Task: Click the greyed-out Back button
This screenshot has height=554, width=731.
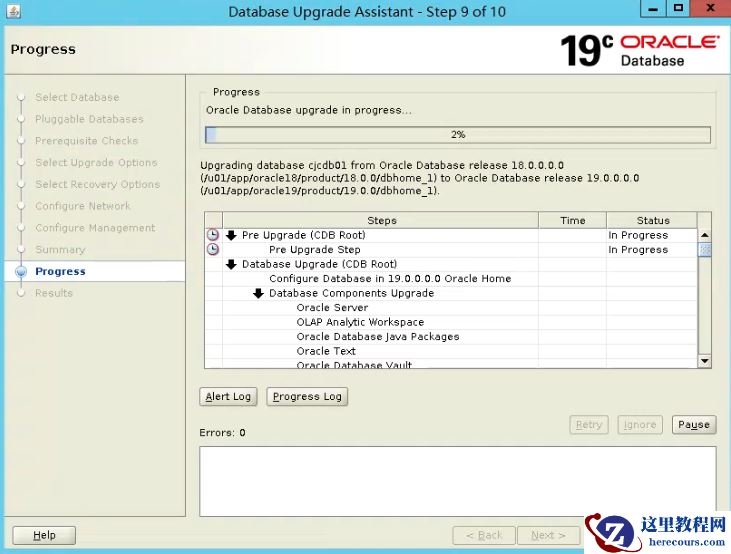Action: coord(484,535)
